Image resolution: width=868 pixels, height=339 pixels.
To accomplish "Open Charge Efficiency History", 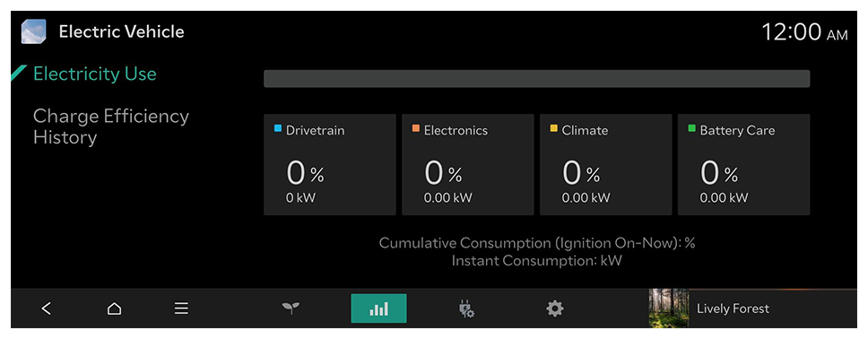I will [110, 126].
